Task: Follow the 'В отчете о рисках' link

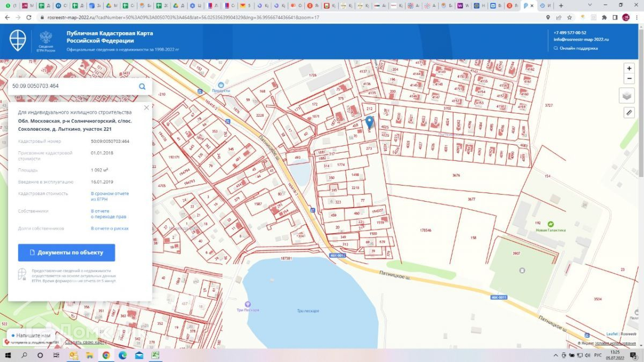Action: pyautogui.click(x=109, y=228)
